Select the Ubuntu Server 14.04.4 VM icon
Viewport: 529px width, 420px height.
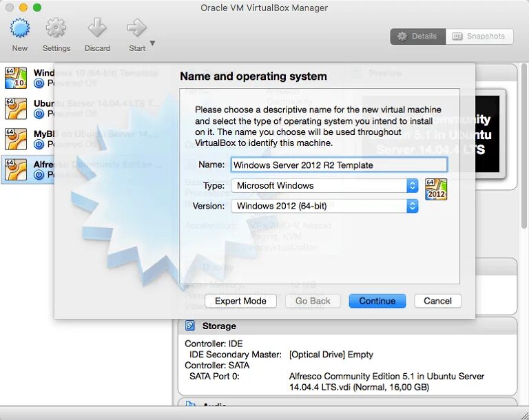pos(16,108)
